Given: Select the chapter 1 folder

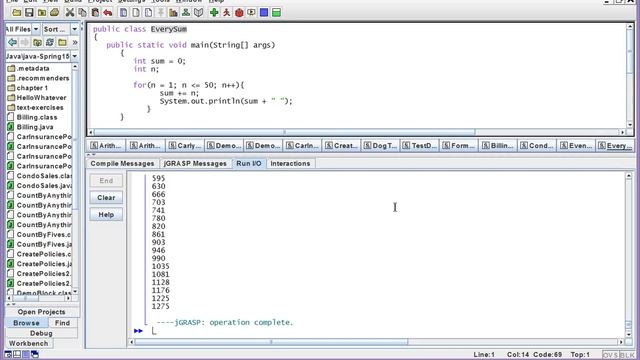Looking at the screenshot, I should (x=28, y=88).
